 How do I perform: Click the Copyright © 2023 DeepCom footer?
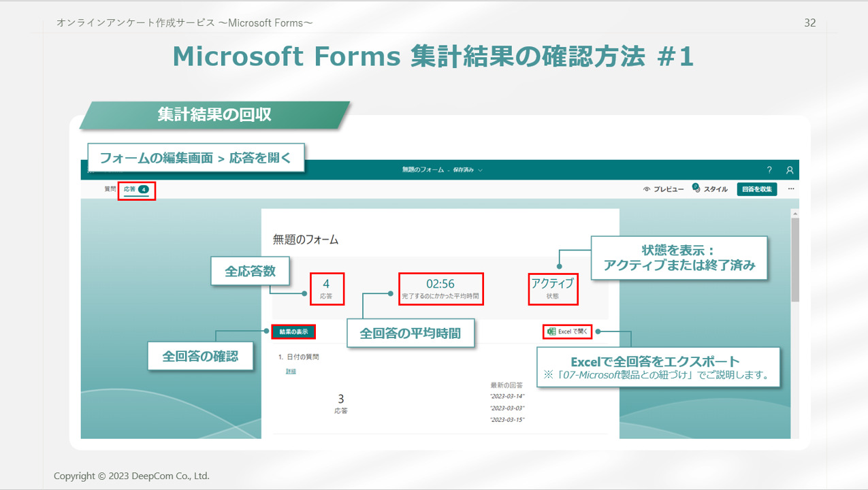click(132, 476)
